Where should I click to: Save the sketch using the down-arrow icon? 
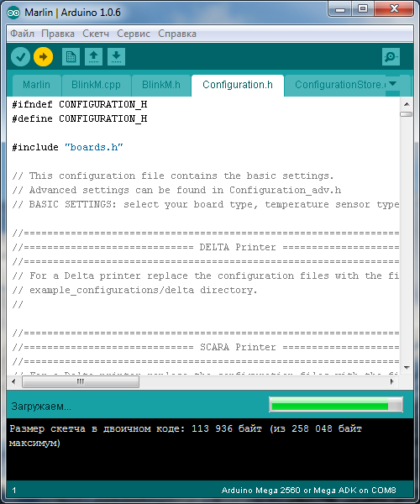pos(116,57)
